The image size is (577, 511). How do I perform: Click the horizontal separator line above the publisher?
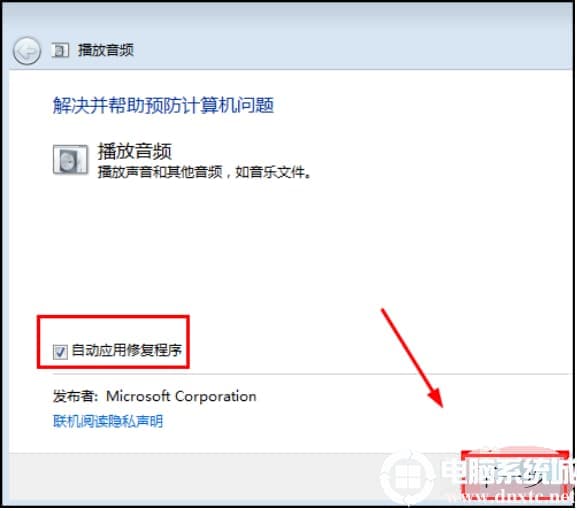(311, 374)
